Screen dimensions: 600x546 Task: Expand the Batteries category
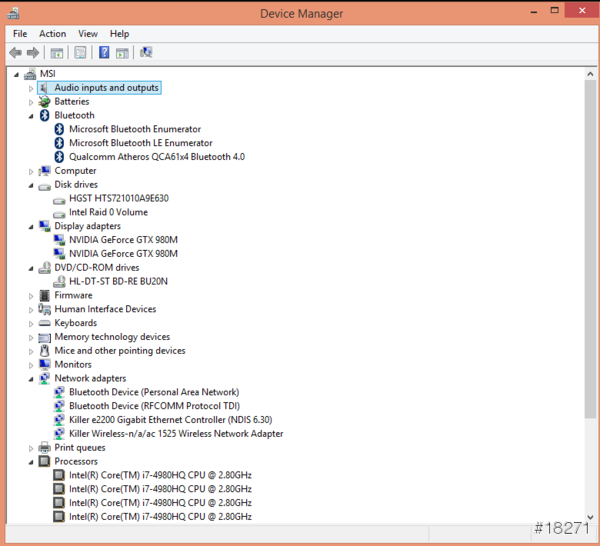(31, 102)
